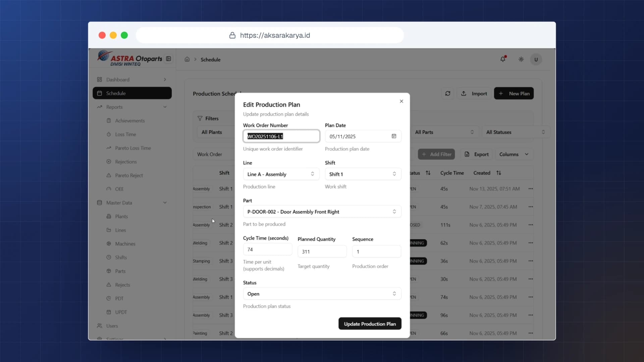644x362 pixels.
Task: Close the Edit Production Plan dialog
Action: click(401, 101)
